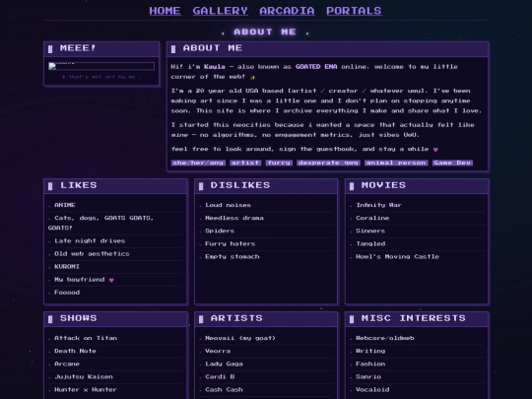
Task: Click 'Howl's Moving Castle' in Movies
Action: click(397, 256)
